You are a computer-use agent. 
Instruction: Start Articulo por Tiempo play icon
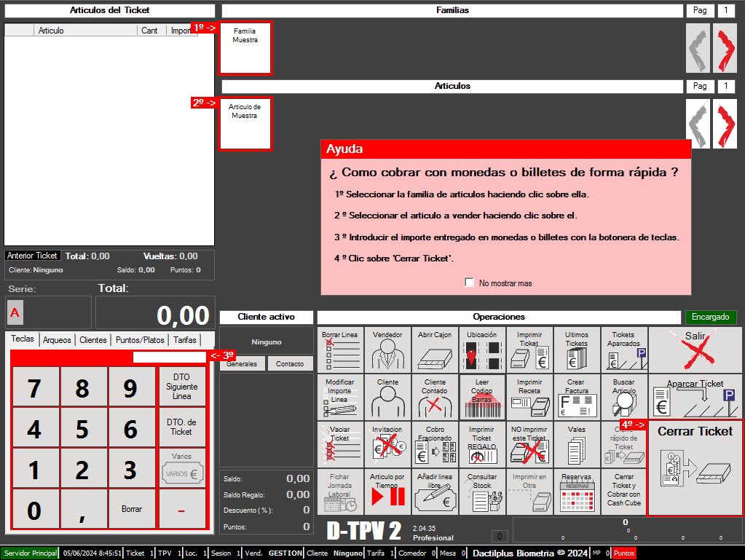point(387,492)
